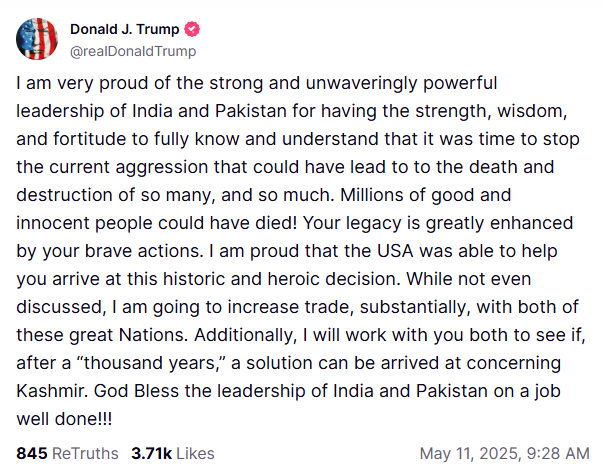
Task: Click the quoted phrase "thousand years"
Action: tap(124, 361)
